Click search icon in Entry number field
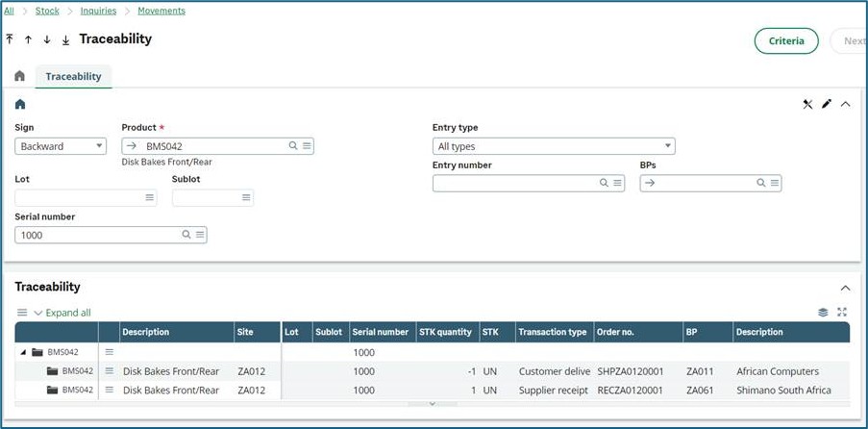Image resolution: width=868 pixels, height=429 pixels. (604, 183)
